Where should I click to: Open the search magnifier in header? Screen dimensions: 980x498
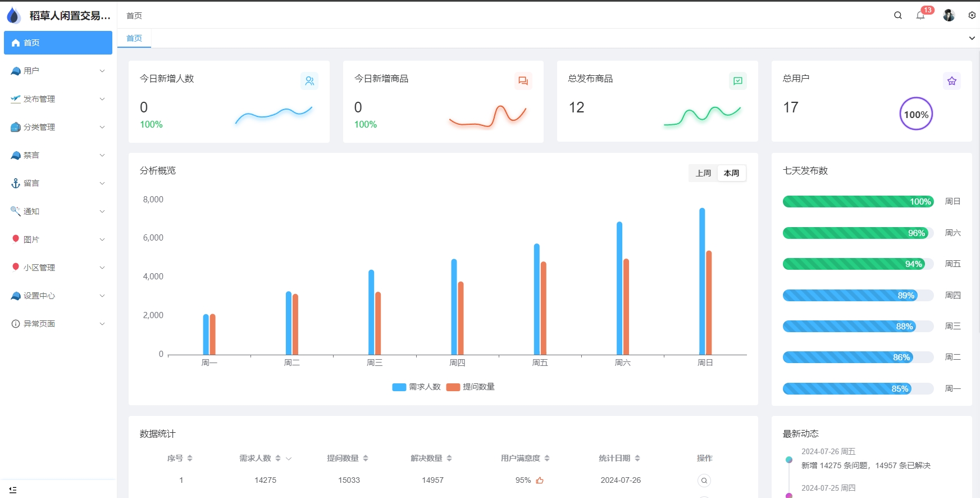898,15
